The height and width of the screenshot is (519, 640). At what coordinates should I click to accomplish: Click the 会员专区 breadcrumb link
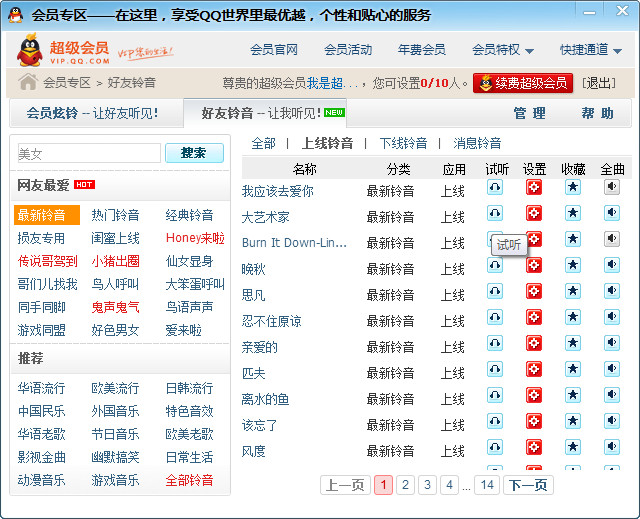point(67,83)
